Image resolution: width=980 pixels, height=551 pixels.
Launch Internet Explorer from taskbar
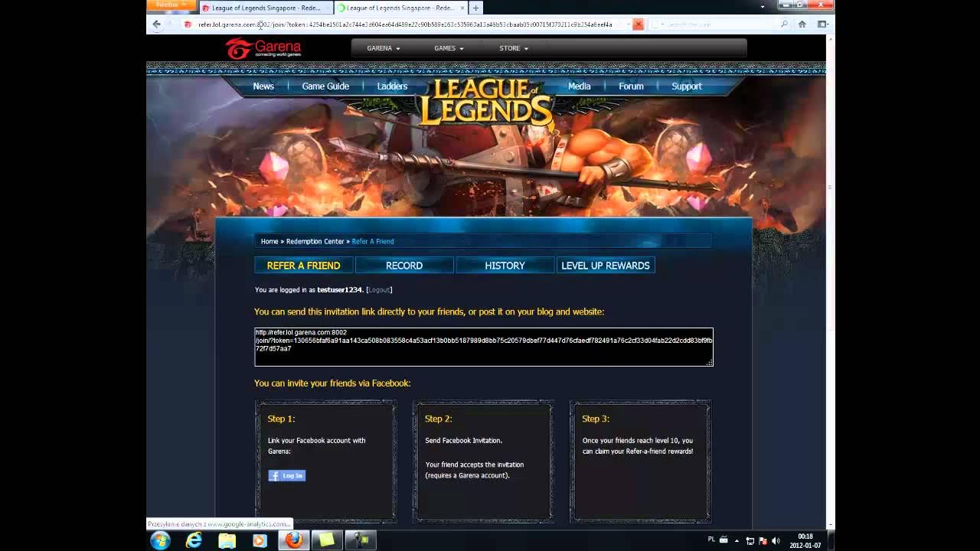click(194, 540)
